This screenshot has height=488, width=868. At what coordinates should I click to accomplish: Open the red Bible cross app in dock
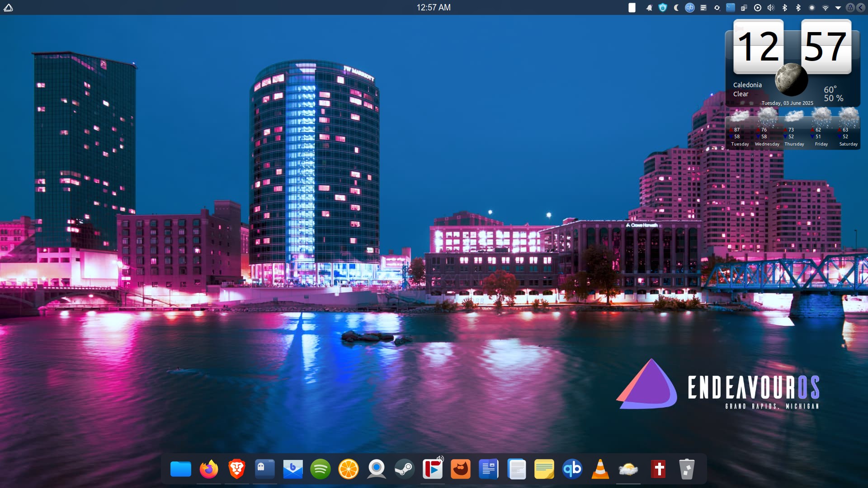click(659, 469)
